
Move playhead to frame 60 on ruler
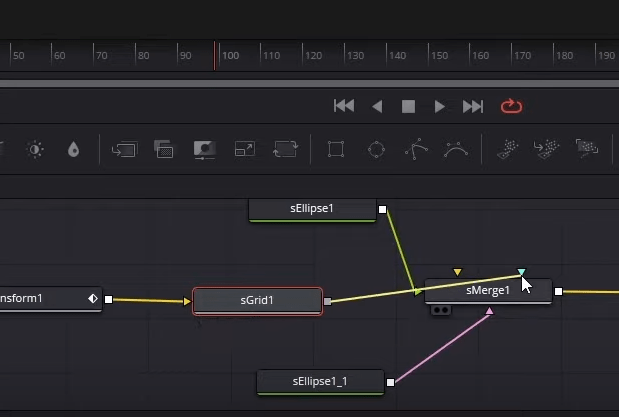(60, 56)
